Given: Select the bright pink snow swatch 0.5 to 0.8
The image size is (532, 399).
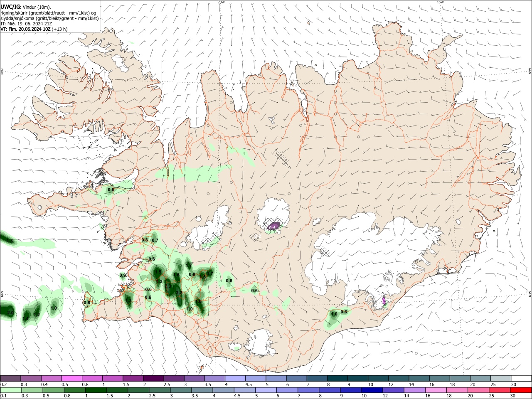Looking at the screenshot, I should [x=71, y=379].
